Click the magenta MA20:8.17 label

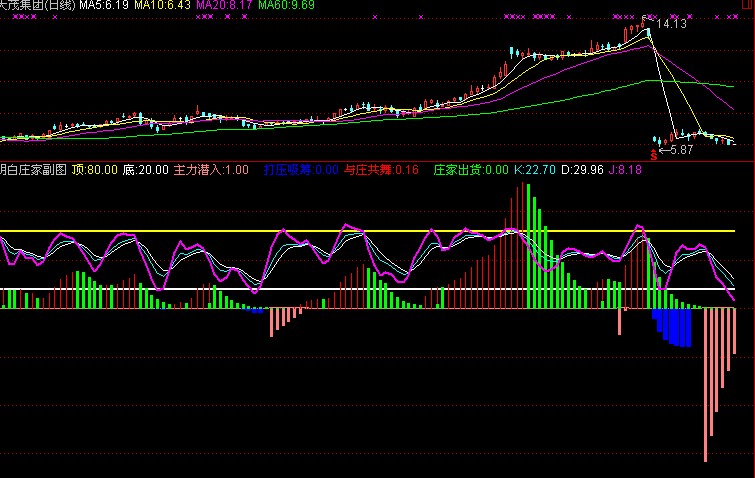[224, 5]
